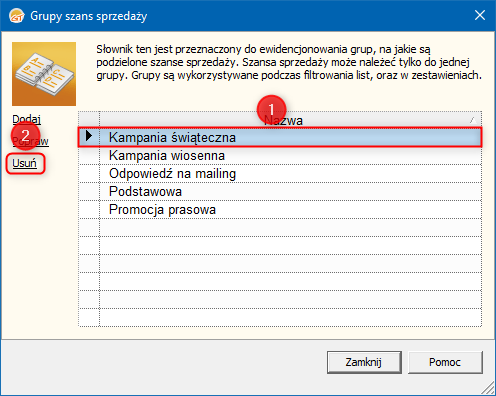
Task: Click the row pointer arrow beside Kampania świąteczna
Action: (x=89, y=136)
